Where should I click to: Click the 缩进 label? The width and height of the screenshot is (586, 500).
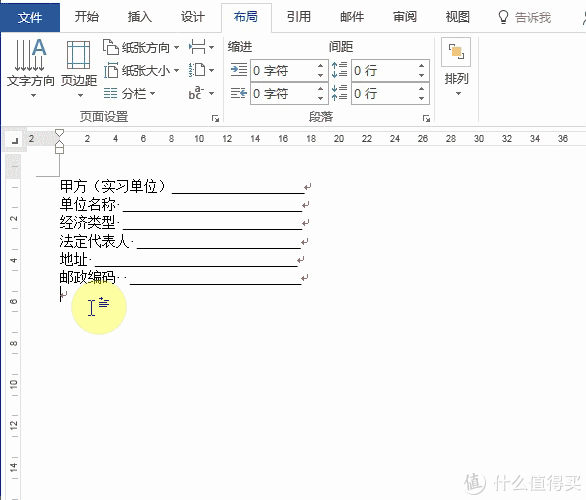tap(240, 47)
